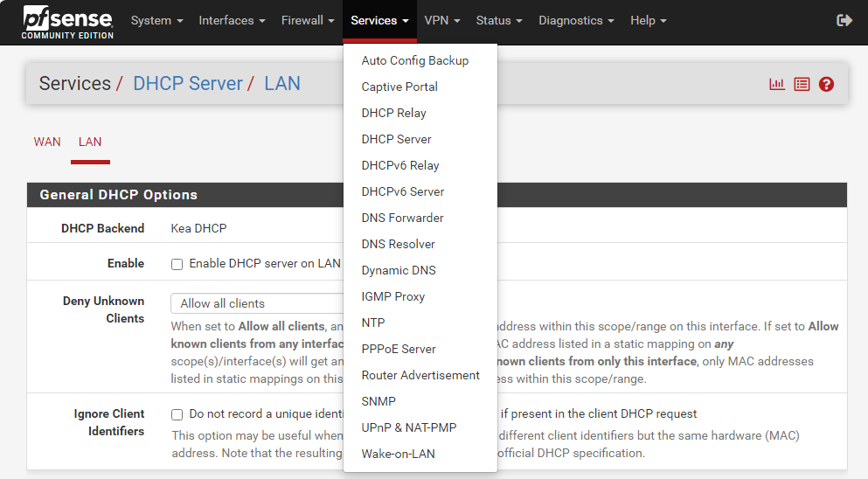Choose DNS Resolver from Services menu
Image resolution: width=868 pixels, height=479 pixels.
click(398, 244)
